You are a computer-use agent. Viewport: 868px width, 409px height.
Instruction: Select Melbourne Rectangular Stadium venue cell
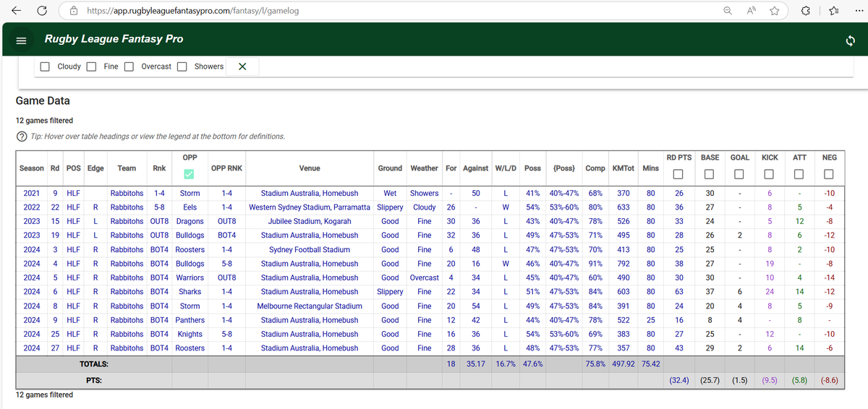310,306
